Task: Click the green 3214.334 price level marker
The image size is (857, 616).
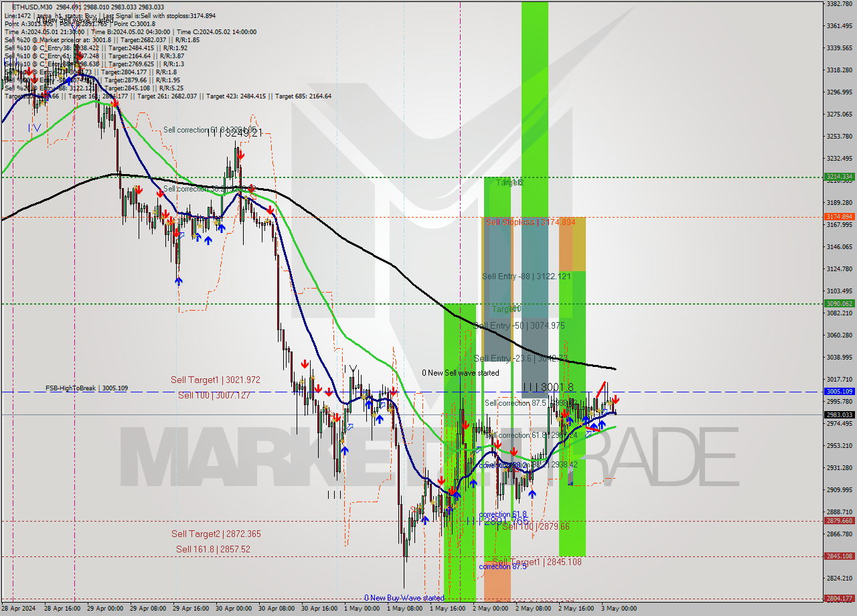Action: (839, 177)
